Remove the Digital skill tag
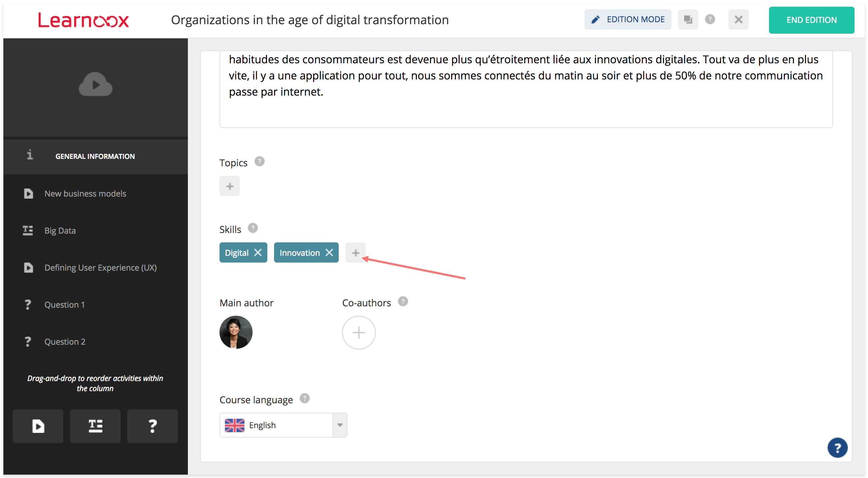This screenshot has width=868, height=478. point(258,253)
